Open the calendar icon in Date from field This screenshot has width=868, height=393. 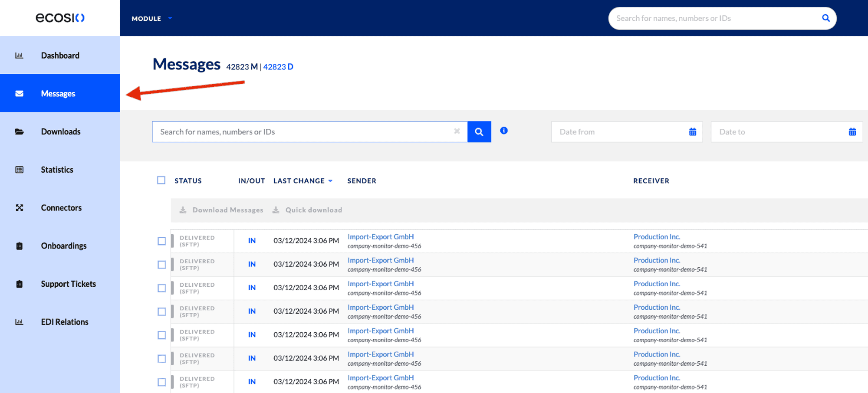click(x=693, y=131)
